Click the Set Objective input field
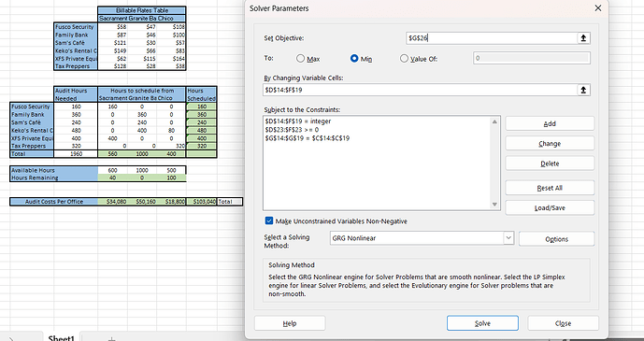Viewport: 644px width, 341px height. pyautogui.click(x=492, y=38)
